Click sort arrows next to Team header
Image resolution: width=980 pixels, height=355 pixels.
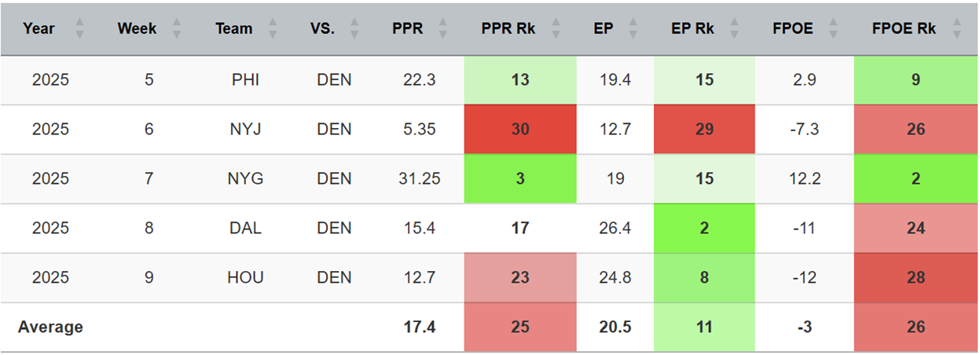pyautogui.click(x=273, y=29)
